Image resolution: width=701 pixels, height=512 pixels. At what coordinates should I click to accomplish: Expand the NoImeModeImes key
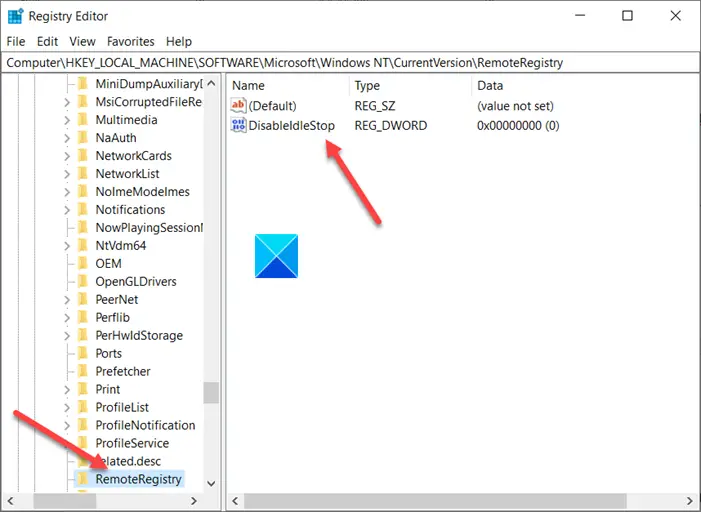coord(67,192)
